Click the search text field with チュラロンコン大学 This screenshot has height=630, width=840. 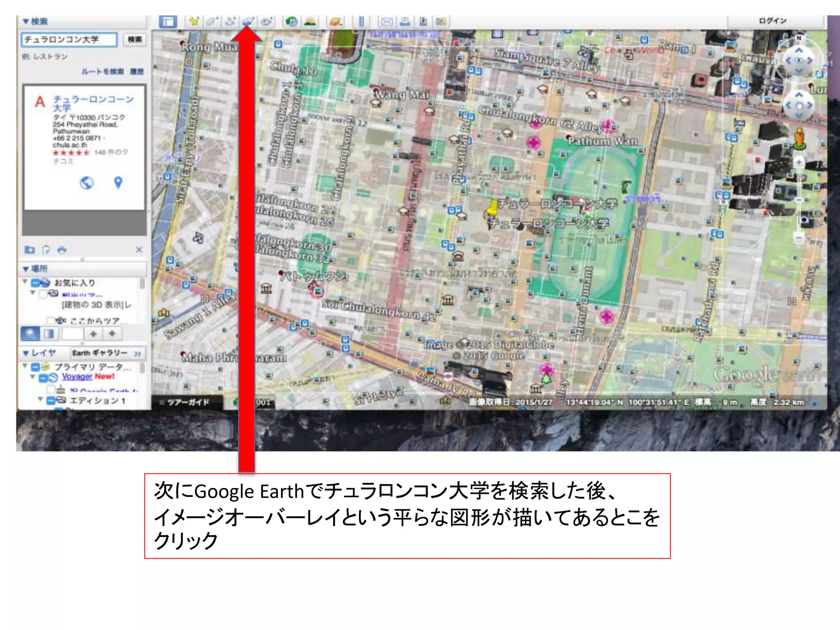[x=69, y=40]
